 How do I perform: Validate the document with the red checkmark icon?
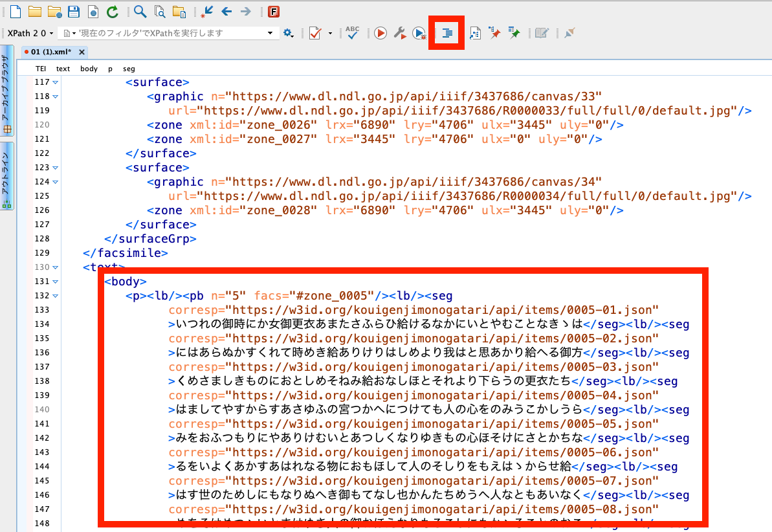click(x=315, y=33)
